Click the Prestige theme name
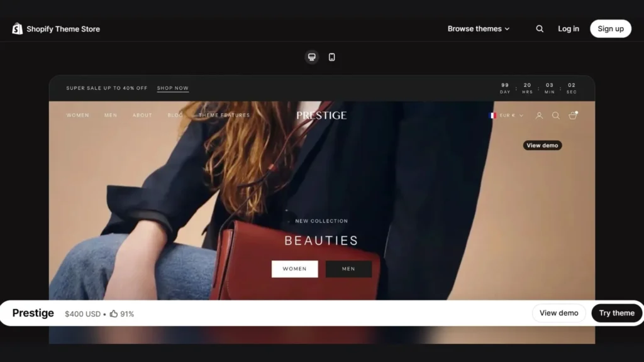 [x=33, y=313]
